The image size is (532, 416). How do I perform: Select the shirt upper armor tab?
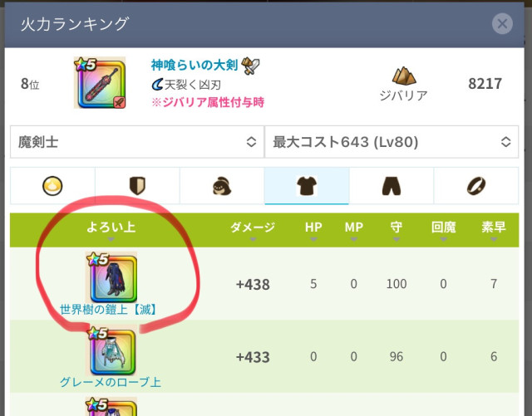[307, 186]
